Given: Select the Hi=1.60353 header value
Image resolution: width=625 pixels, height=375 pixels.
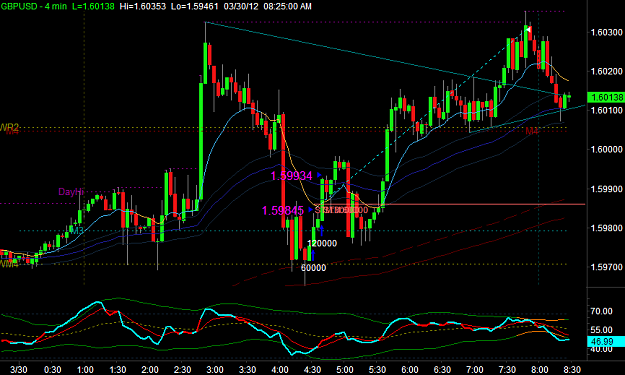Looking at the screenshot, I should [143, 6].
